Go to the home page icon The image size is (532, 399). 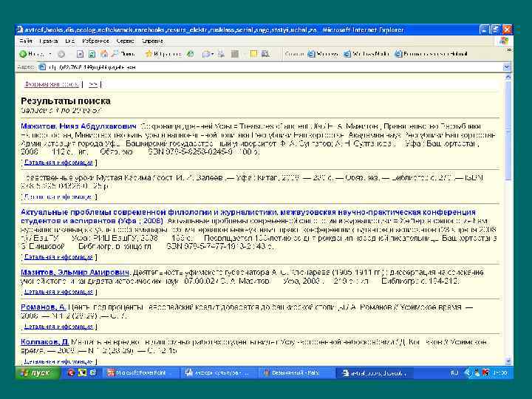point(104,54)
